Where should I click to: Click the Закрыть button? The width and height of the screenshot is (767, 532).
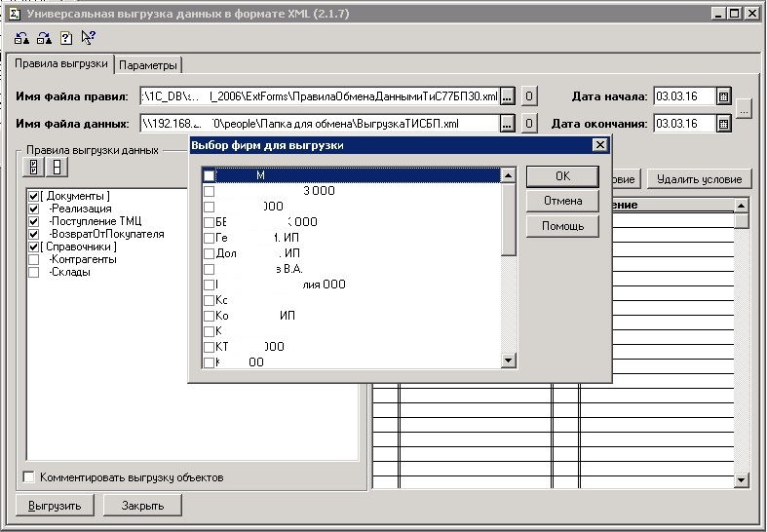pos(142,505)
